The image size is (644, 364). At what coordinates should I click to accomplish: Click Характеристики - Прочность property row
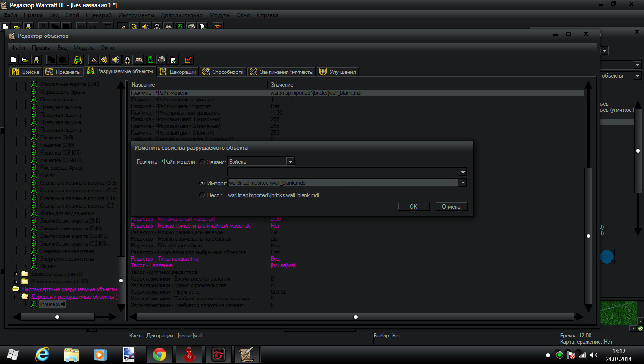pos(357,292)
